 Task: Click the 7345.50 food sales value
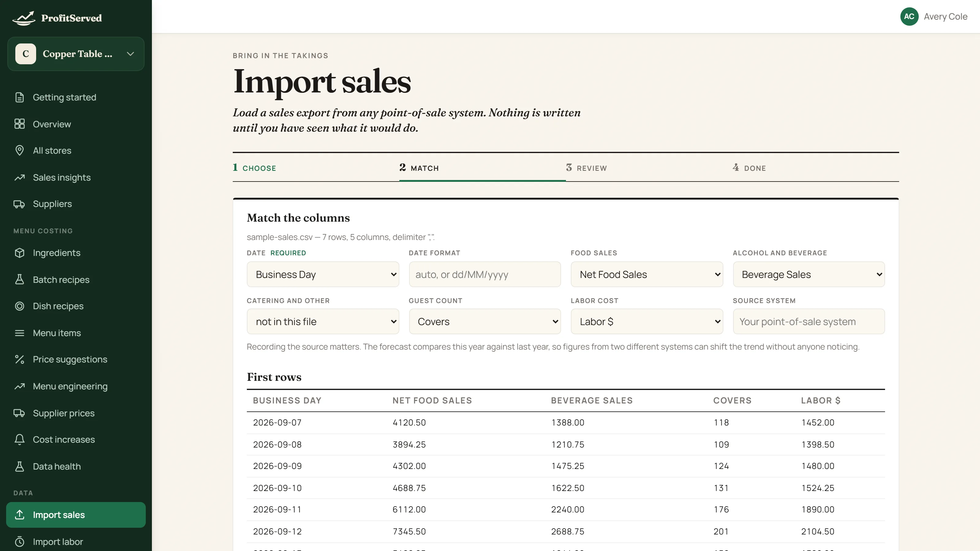pos(409,532)
